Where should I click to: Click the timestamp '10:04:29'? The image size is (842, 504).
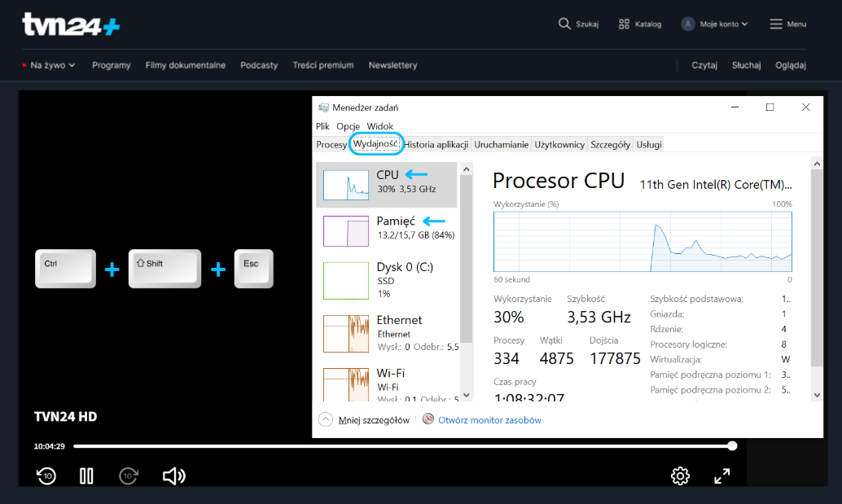point(50,446)
